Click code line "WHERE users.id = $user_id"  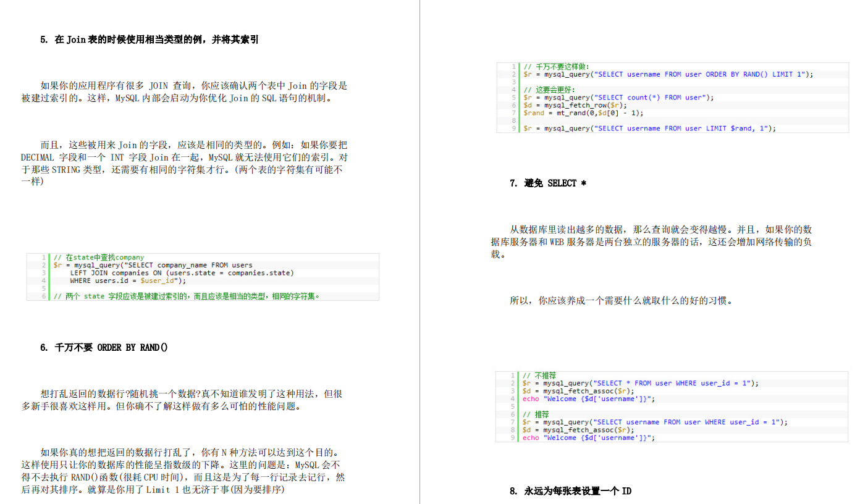pyautogui.click(x=128, y=280)
